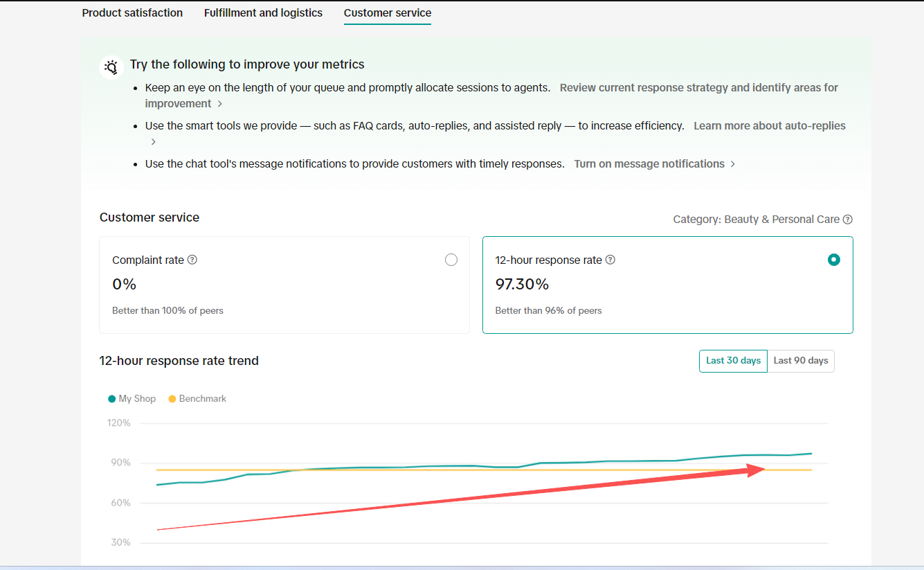Expand the chevron after 'Turn on message notifications'

coord(733,164)
